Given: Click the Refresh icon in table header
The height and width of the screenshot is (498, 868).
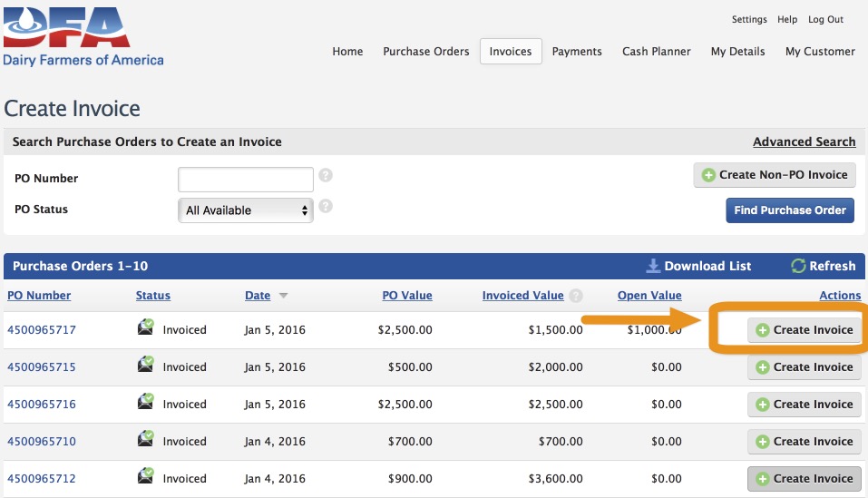Looking at the screenshot, I should click(x=798, y=266).
